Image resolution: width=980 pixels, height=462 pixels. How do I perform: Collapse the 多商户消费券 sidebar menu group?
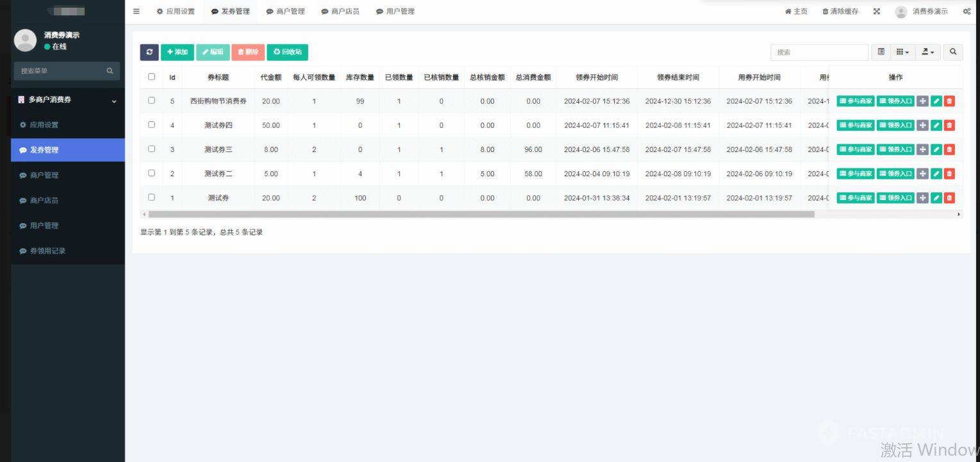click(68, 100)
